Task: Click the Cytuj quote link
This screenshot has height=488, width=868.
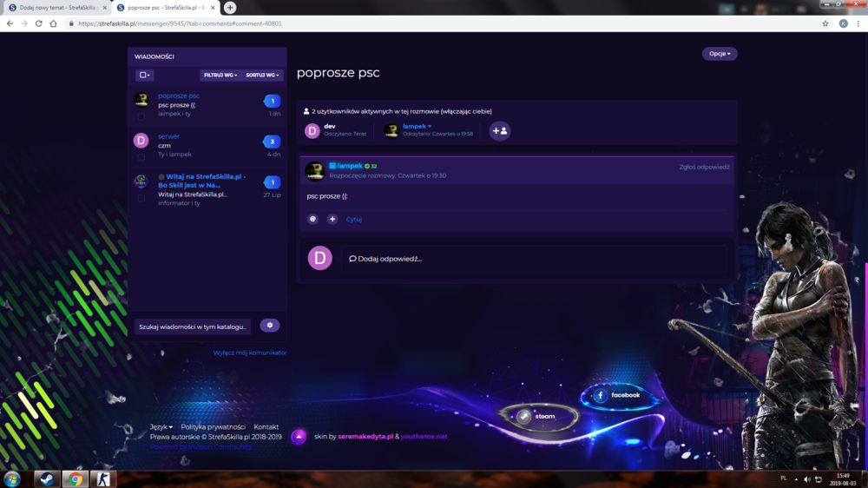Action: [354, 220]
